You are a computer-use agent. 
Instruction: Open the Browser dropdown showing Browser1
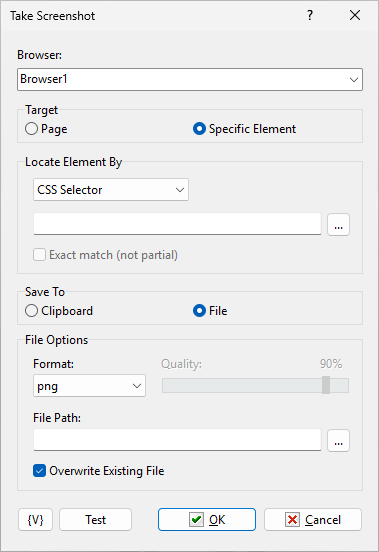tap(190, 79)
